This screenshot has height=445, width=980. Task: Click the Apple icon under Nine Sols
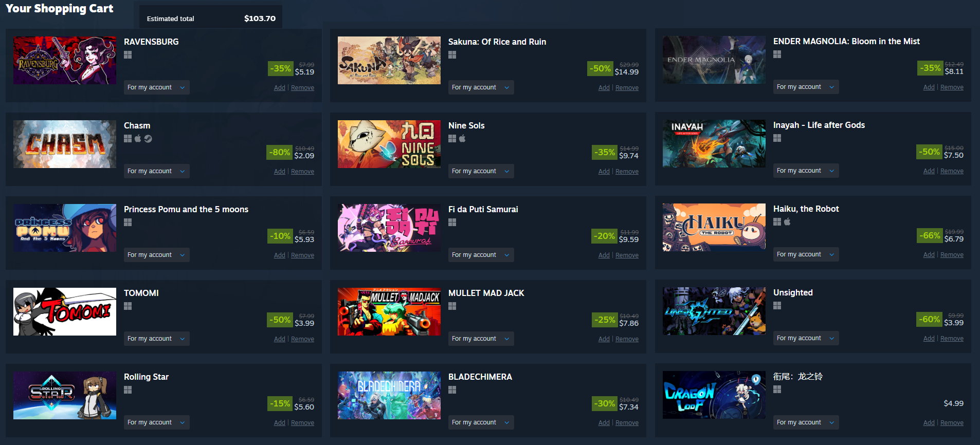pos(462,139)
